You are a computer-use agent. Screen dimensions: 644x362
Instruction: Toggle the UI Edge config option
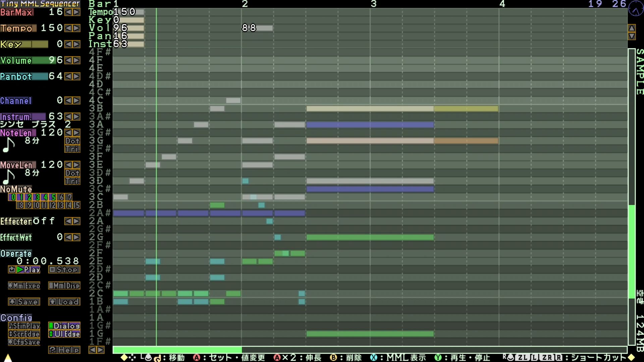64,334
